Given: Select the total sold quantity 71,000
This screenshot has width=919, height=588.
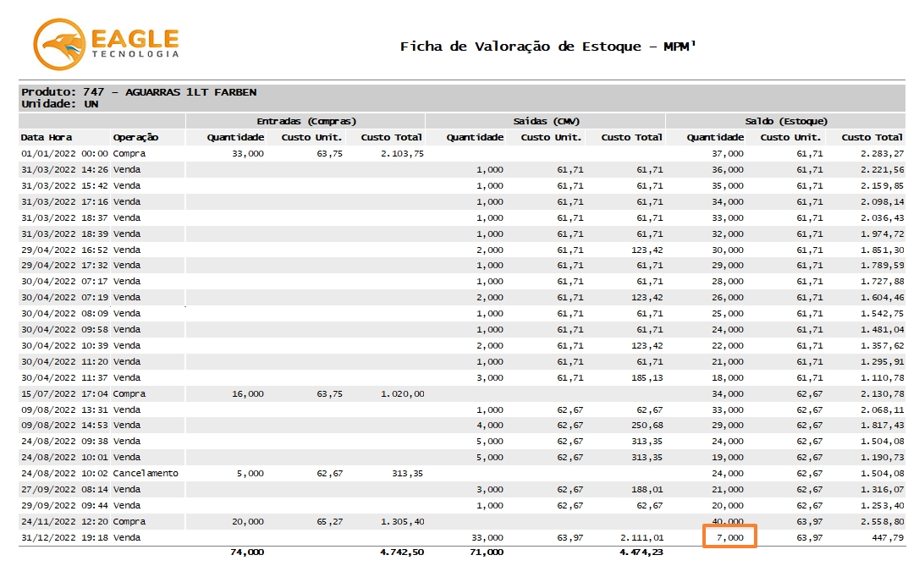Looking at the screenshot, I should (487, 552).
